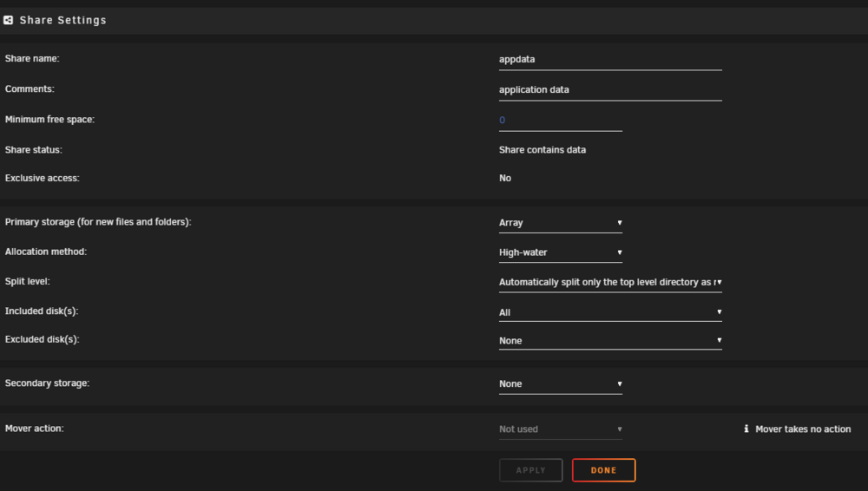Open the Secondary storage dropdown
The height and width of the screenshot is (491, 868).
[x=560, y=384]
